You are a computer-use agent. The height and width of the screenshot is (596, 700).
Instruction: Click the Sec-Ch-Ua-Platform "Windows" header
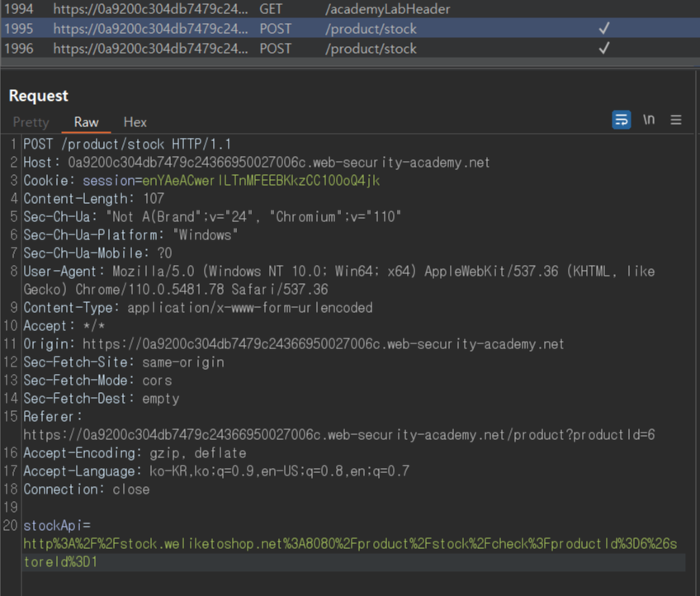[130, 235]
